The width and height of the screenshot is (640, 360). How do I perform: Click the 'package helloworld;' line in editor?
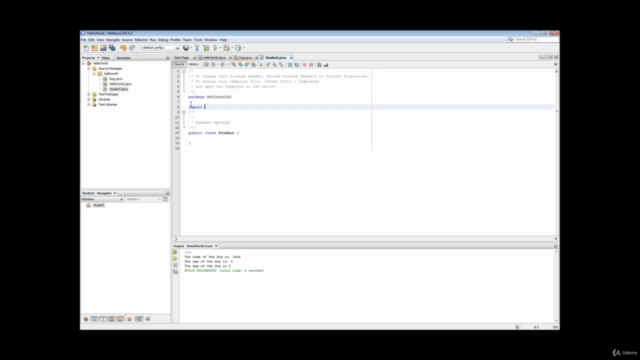coord(210,97)
